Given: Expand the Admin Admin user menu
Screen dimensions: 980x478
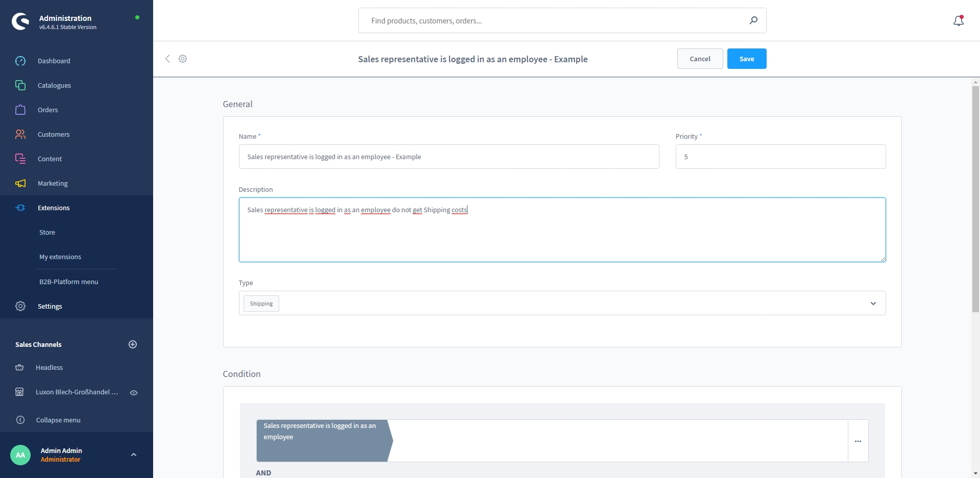Looking at the screenshot, I should tap(134, 455).
